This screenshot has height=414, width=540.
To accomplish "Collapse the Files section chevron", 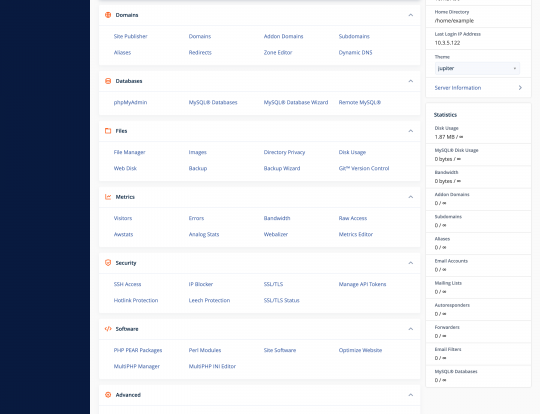I will (411, 131).
